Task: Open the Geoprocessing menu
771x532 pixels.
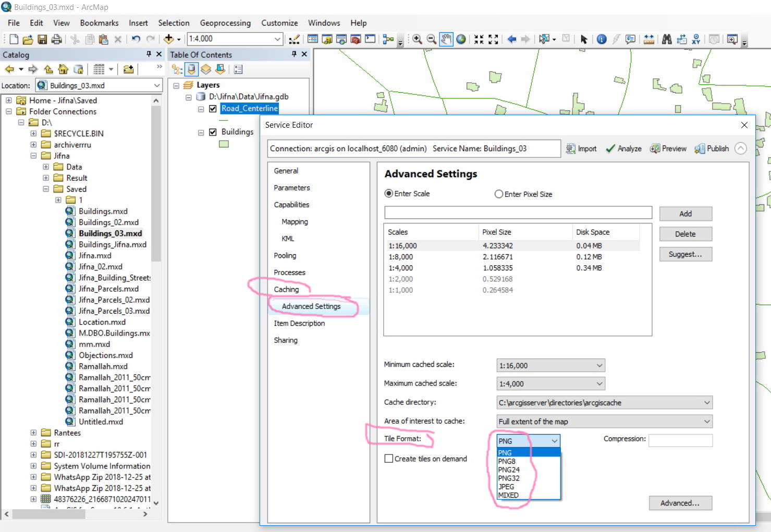Action: [x=225, y=23]
